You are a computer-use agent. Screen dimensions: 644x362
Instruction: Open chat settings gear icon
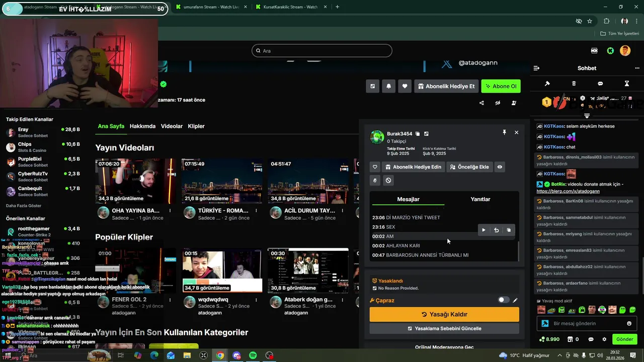(604, 339)
